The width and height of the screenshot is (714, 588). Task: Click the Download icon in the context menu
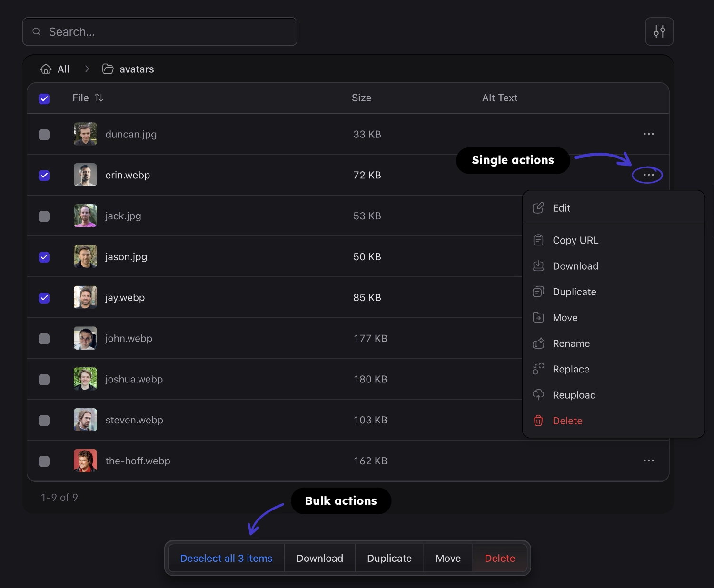[538, 266]
